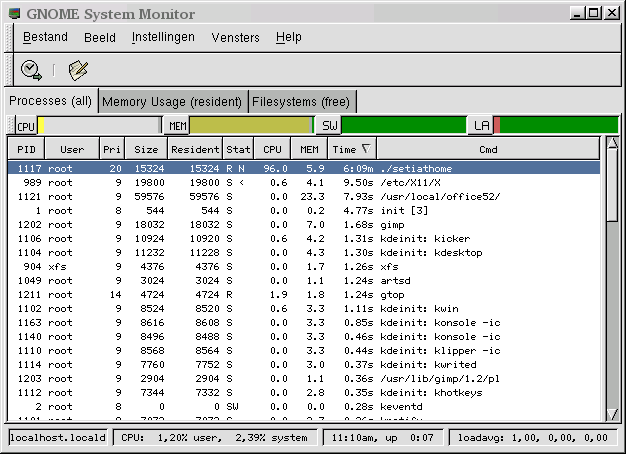
Task: Sort by the User column header
Action: (72, 149)
